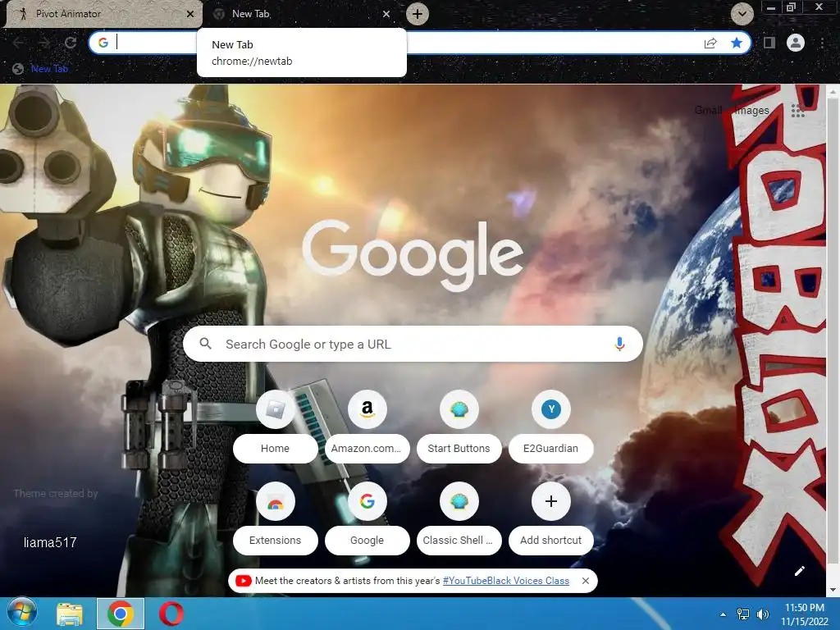Open the #YouTubeBlack Voices Class link
Screen dimensions: 840x630
coord(505,581)
